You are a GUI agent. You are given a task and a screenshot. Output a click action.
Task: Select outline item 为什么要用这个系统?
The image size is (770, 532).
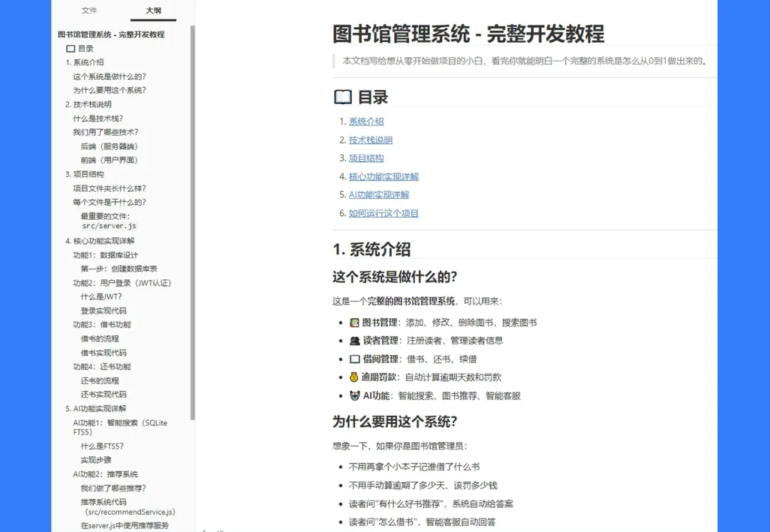[x=110, y=90]
